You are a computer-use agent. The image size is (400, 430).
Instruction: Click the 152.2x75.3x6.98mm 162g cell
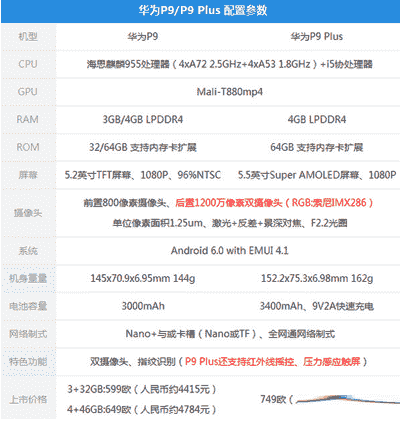click(x=317, y=278)
